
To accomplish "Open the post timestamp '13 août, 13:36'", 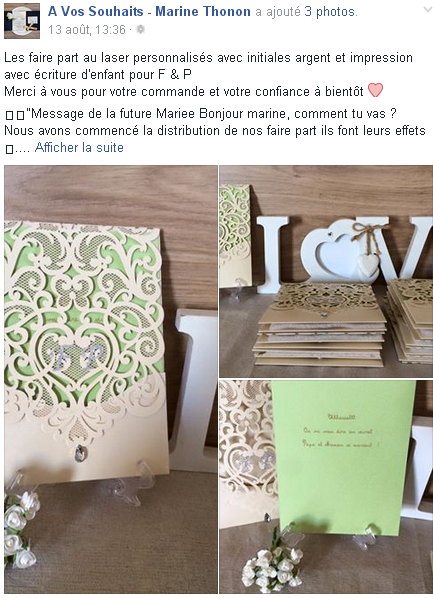I will 87,29.
